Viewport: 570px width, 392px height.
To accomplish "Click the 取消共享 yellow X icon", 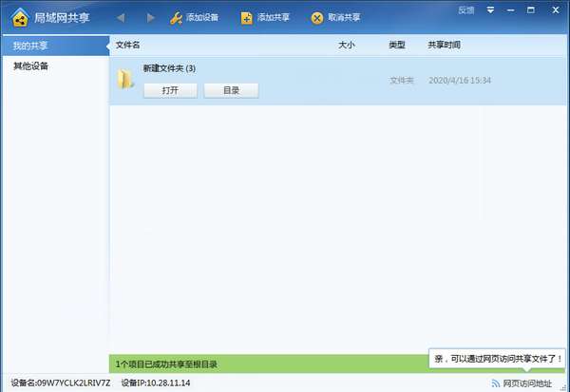I will pos(317,18).
